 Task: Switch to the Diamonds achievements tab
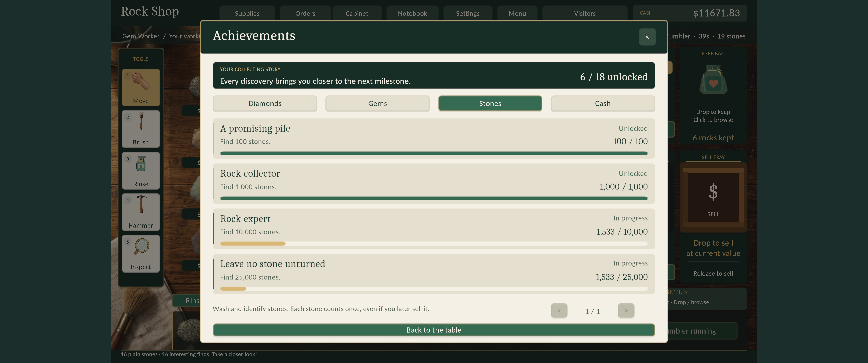[x=265, y=103]
